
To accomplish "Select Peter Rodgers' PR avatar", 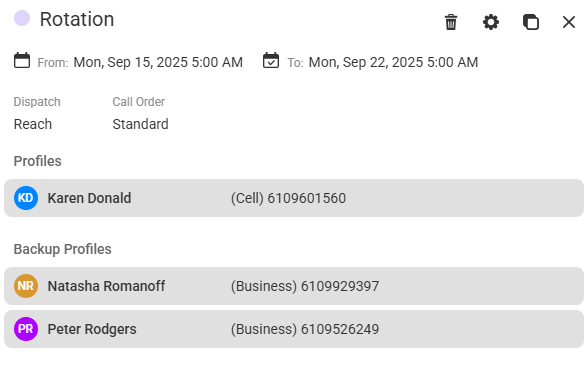I will pyautogui.click(x=26, y=329).
